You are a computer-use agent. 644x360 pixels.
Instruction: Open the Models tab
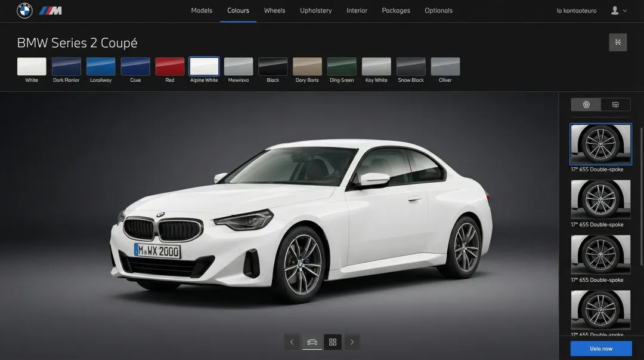pos(202,11)
